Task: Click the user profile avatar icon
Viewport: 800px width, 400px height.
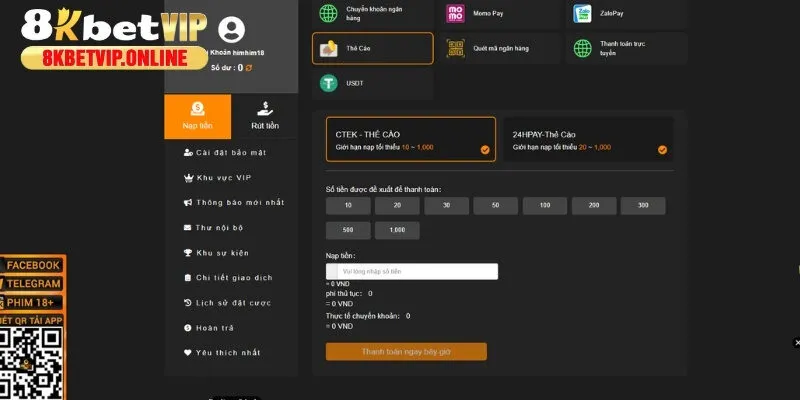Action: click(x=230, y=28)
